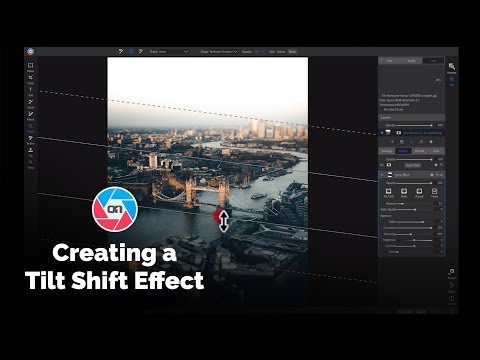The height and width of the screenshot is (360, 480).
Task: Toggle visibility of the image layer
Action: click(x=382, y=133)
